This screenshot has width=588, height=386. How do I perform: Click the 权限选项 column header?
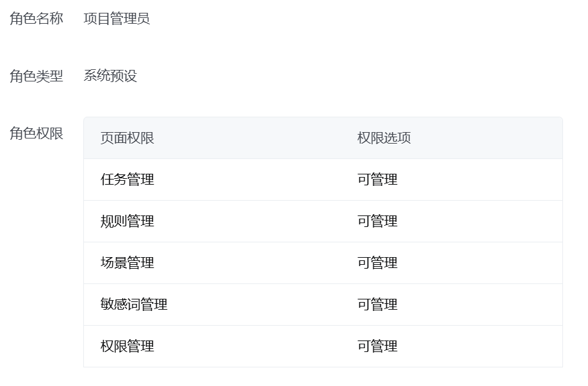point(384,138)
